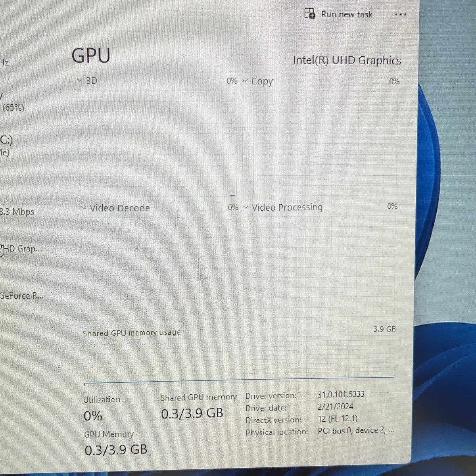The image size is (476, 476).
Task: Click the Shared GPU memory usage label
Action: (x=132, y=333)
